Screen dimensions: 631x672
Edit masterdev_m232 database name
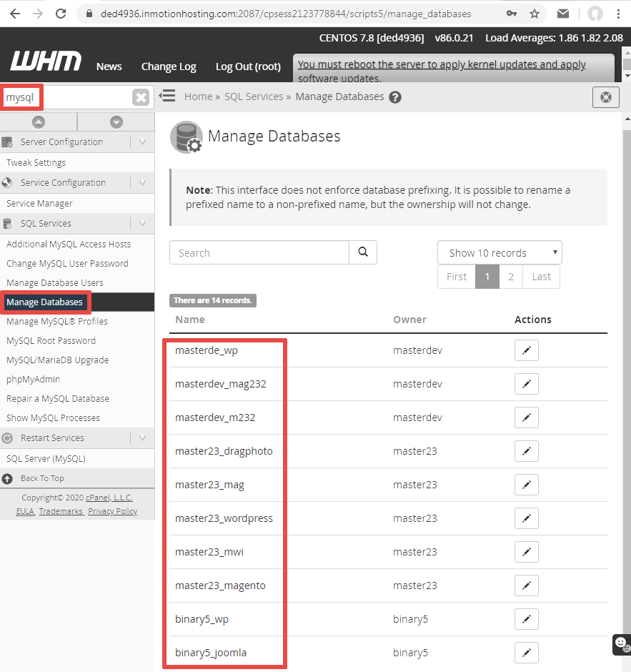click(x=527, y=417)
